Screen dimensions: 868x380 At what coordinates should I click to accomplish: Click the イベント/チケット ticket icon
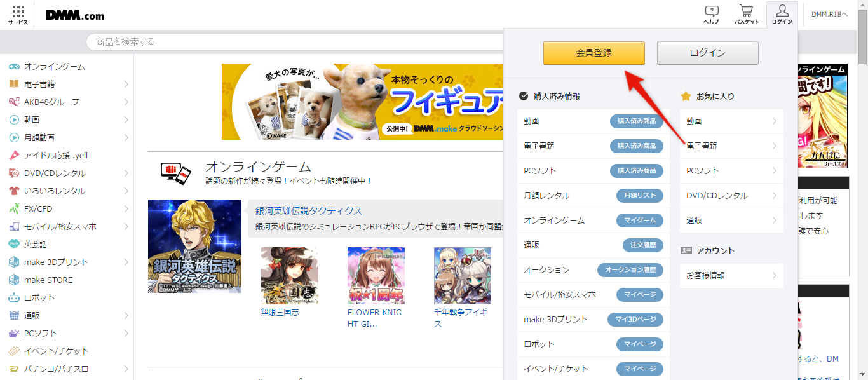pos(13,351)
